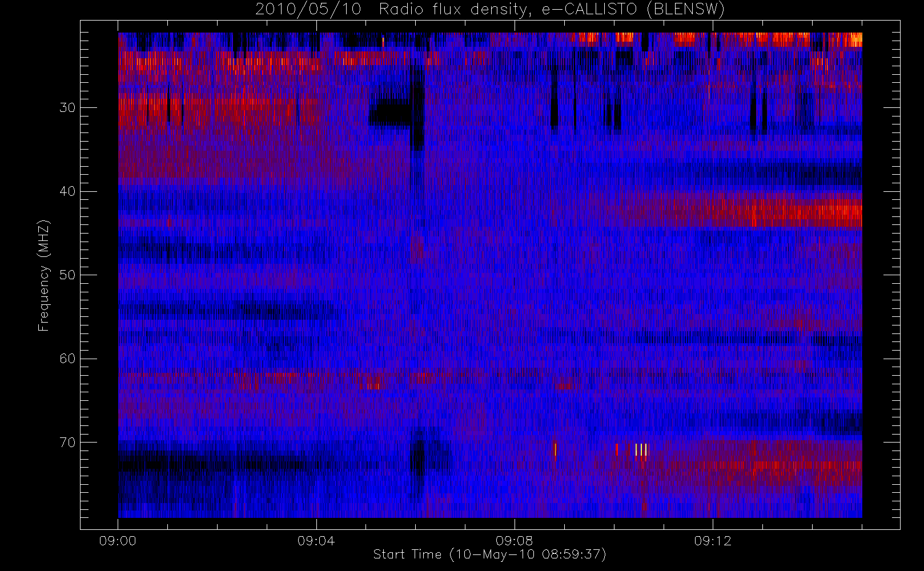Click the 09:04 time tick label
The width and height of the screenshot is (924, 571).
tap(316, 541)
